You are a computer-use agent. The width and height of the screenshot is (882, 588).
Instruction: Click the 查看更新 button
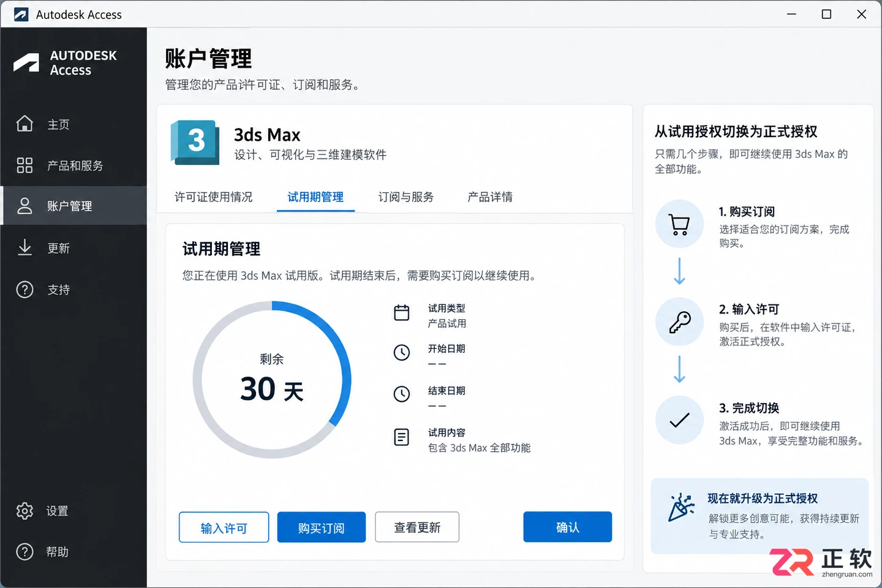(x=417, y=527)
